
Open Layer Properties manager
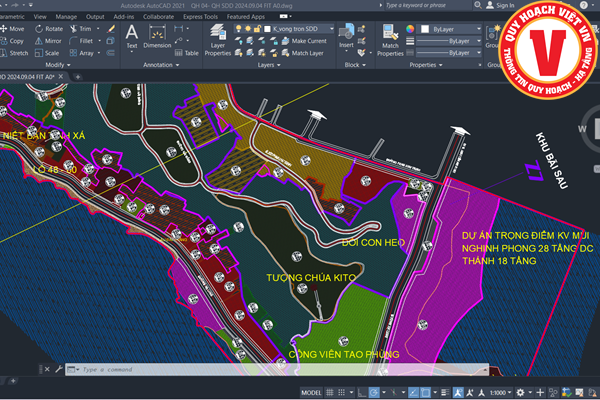pyautogui.click(x=219, y=38)
